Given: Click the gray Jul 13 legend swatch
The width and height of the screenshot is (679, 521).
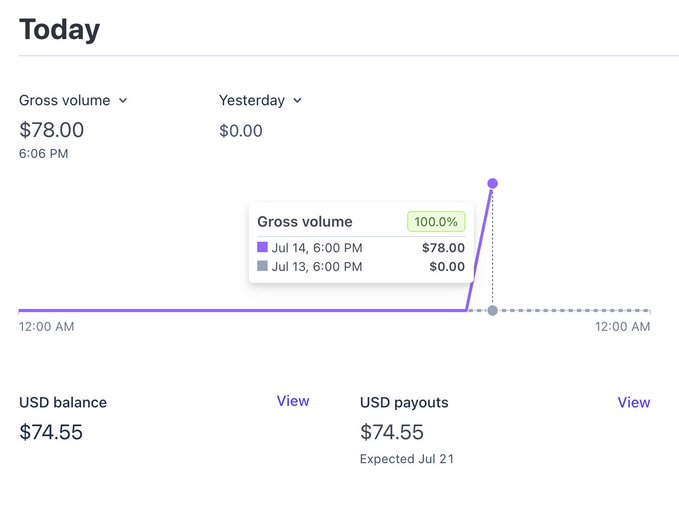Looking at the screenshot, I should [262, 265].
